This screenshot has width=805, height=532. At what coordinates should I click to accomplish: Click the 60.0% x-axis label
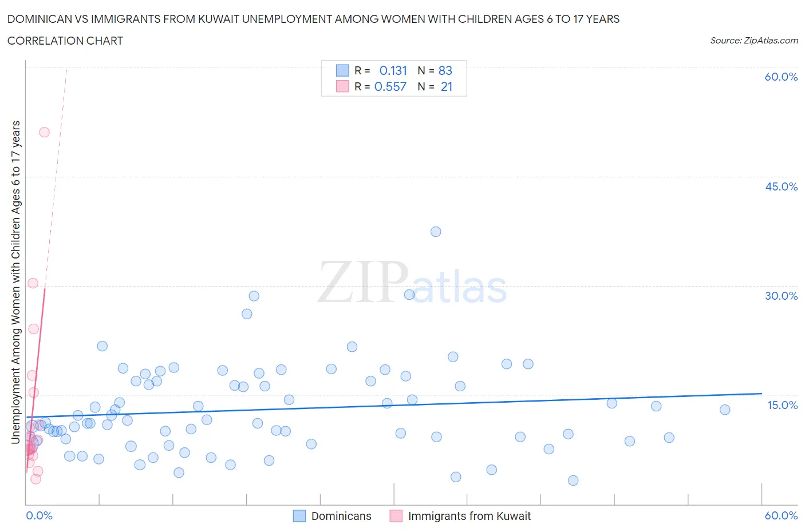pos(781,515)
